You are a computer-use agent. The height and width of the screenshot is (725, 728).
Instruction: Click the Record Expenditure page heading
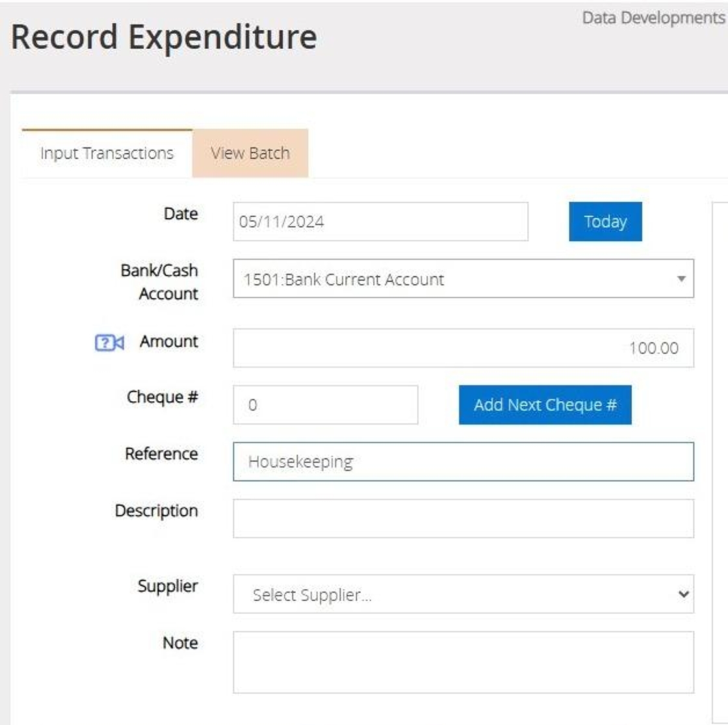(164, 37)
